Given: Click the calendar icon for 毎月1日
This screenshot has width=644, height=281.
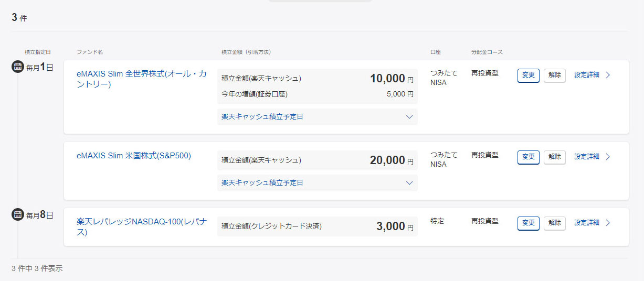Looking at the screenshot, I should click(x=18, y=67).
